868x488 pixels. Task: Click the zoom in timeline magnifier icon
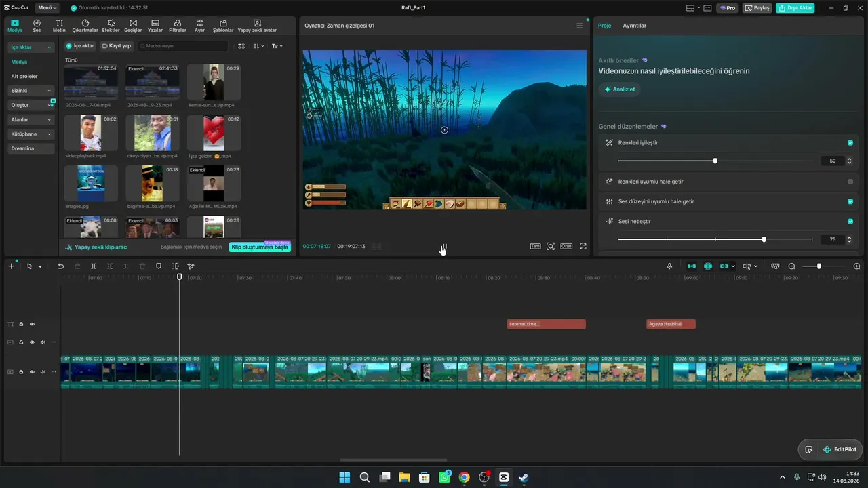coord(856,266)
